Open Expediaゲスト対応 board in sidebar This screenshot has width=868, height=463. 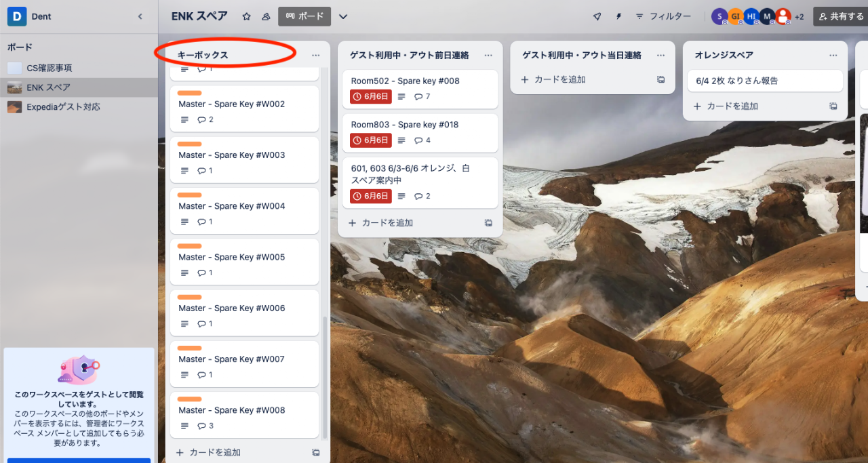point(63,107)
